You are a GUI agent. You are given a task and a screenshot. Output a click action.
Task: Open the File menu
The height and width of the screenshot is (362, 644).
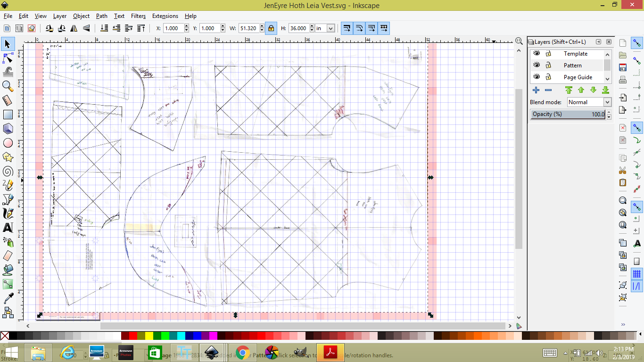(x=8, y=16)
